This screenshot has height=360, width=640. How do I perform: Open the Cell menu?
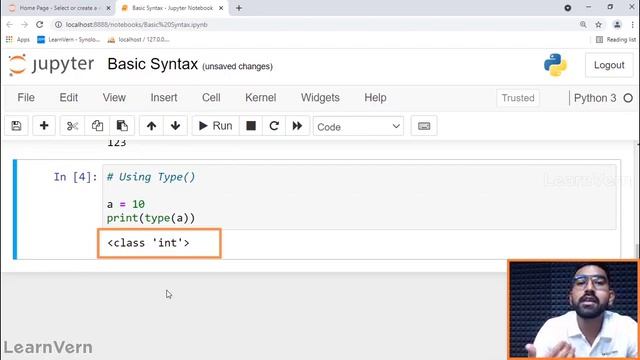pyautogui.click(x=211, y=98)
